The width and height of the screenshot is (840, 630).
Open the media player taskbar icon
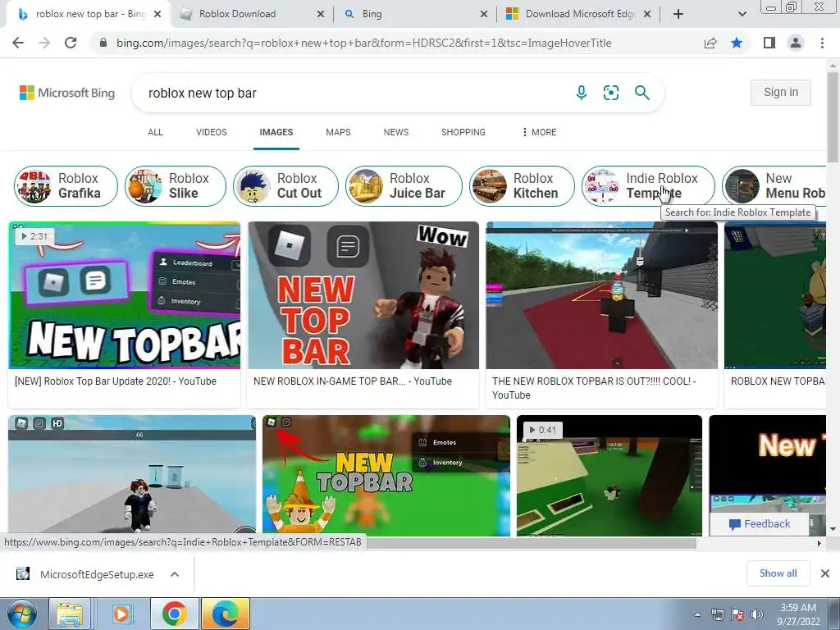point(121,614)
